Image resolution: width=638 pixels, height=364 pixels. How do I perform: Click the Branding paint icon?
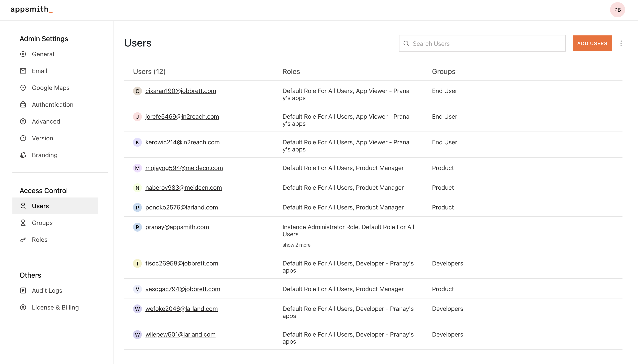pos(23,155)
